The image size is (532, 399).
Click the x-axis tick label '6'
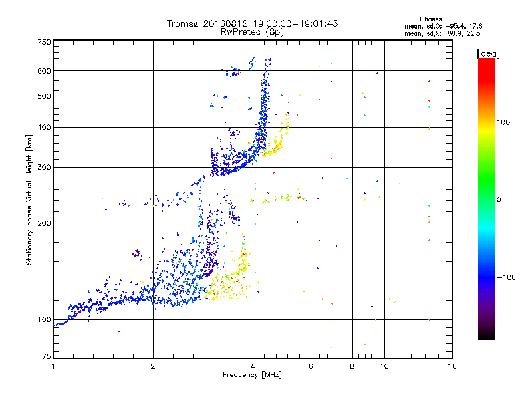pos(311,366)
